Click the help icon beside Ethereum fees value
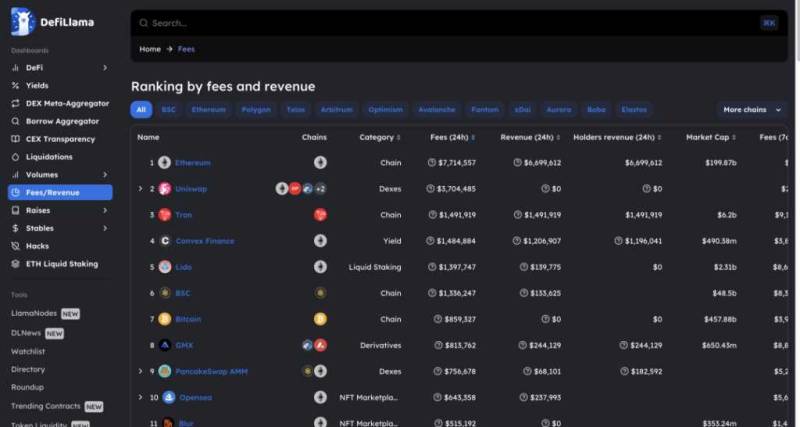 click(x=432, y=163)
